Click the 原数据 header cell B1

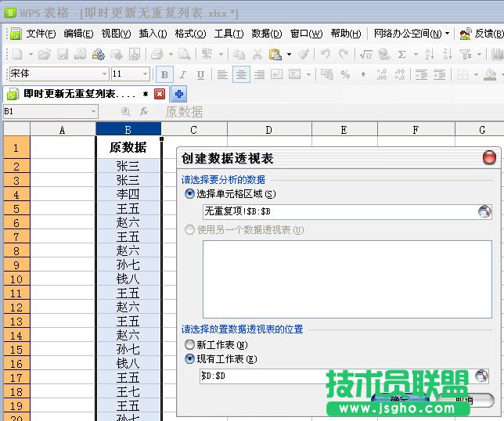tap(128, 147)
